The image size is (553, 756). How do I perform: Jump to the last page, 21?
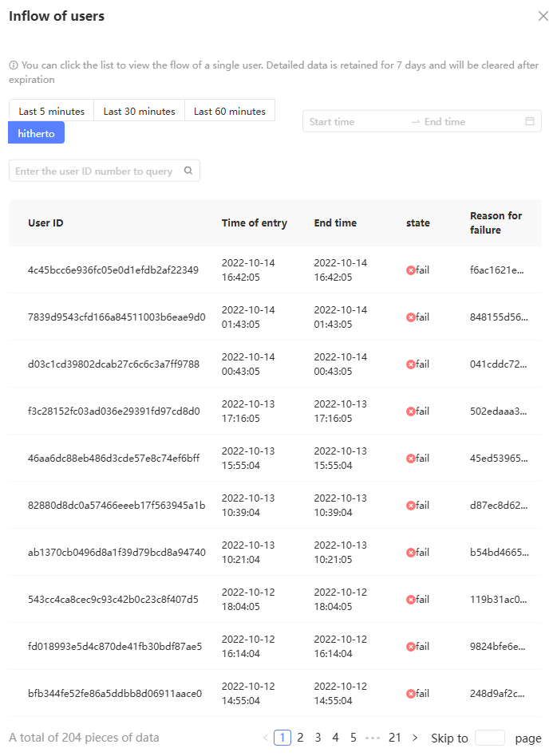394,738
